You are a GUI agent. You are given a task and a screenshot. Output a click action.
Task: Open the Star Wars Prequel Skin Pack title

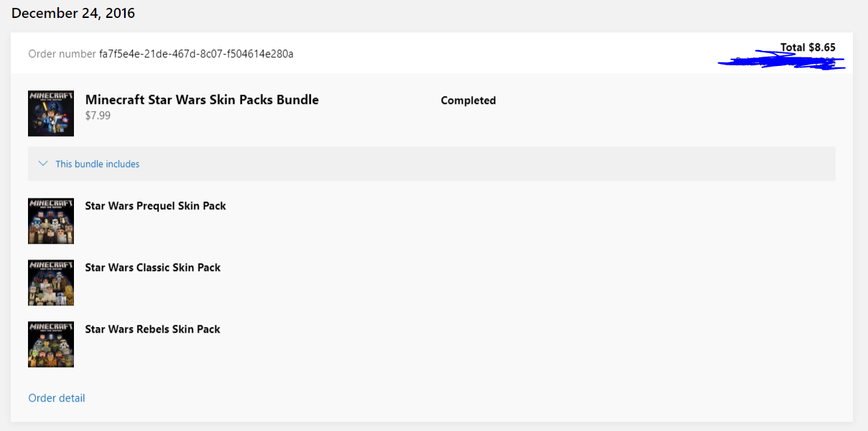(155, 206)
